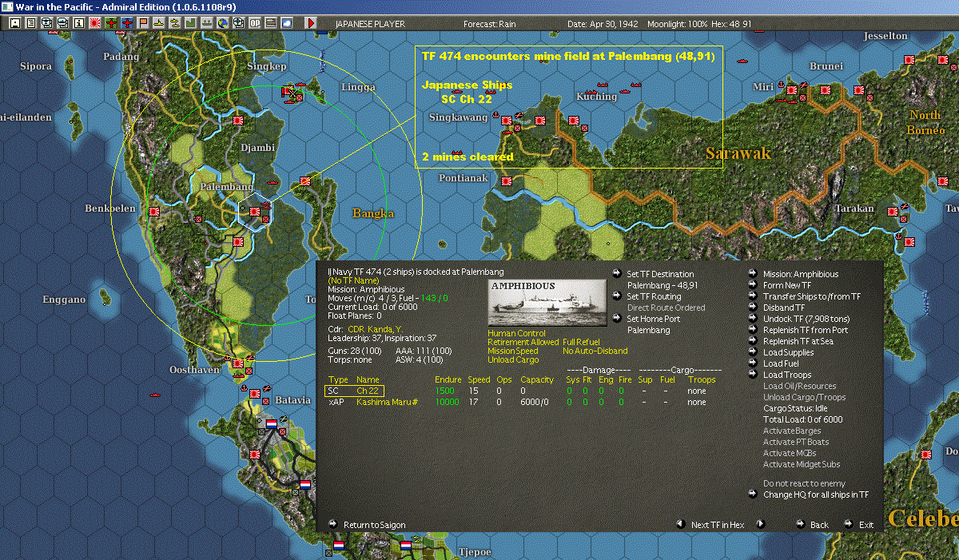Image resolution: width=959 pixels, height=560 pixels.
Task: Click the Palembang map label
Action: click(226, 186)
